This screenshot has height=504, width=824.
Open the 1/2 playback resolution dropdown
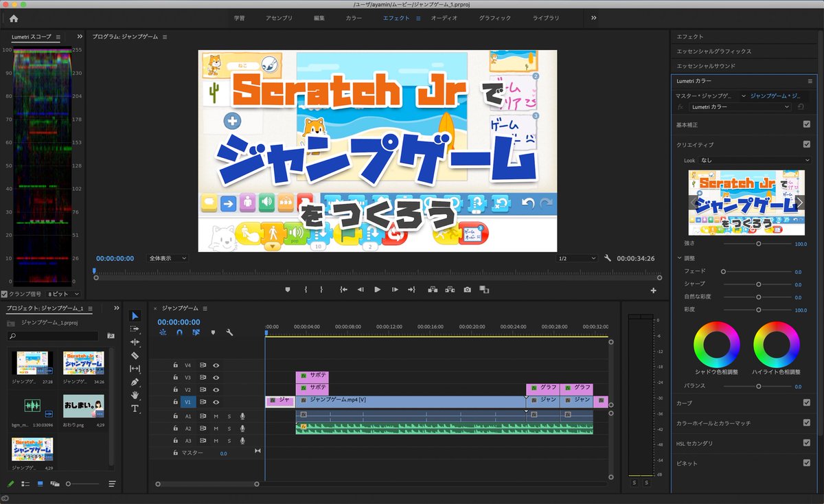[x=577, y=258]
